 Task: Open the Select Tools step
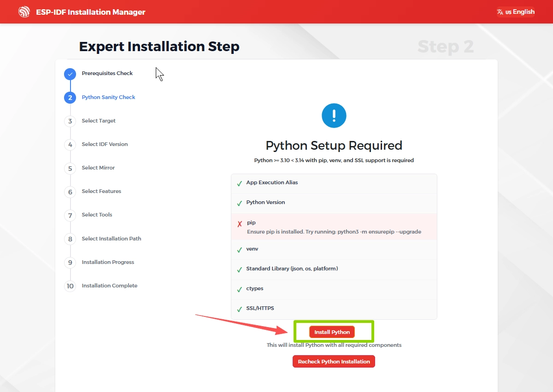pyautogui.click(x=97, y=215)
